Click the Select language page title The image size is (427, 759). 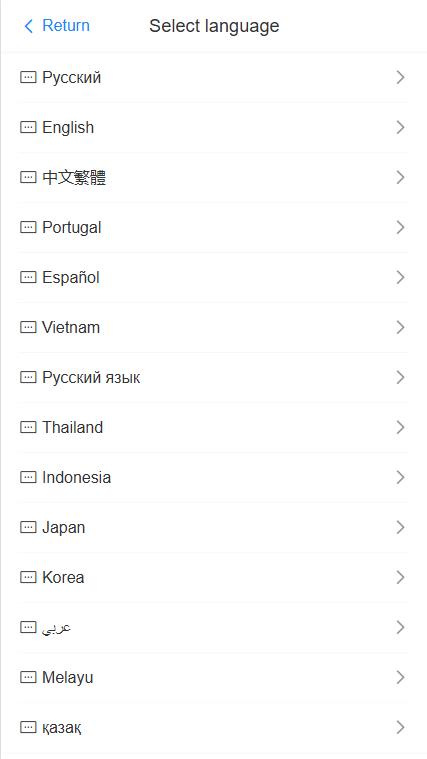pyautogui.click(x=214, y=26)
